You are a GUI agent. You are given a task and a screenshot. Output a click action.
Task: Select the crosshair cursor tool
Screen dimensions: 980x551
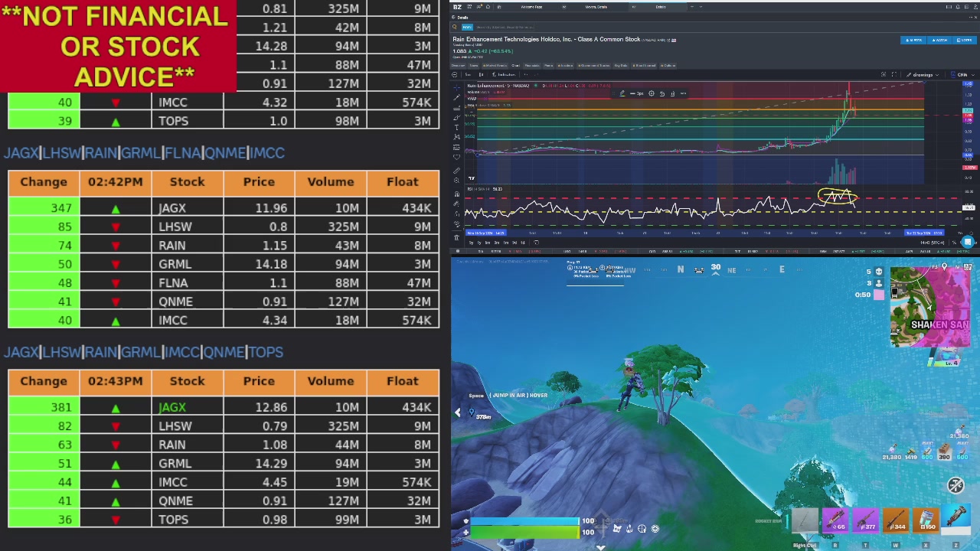click(456, 88)
